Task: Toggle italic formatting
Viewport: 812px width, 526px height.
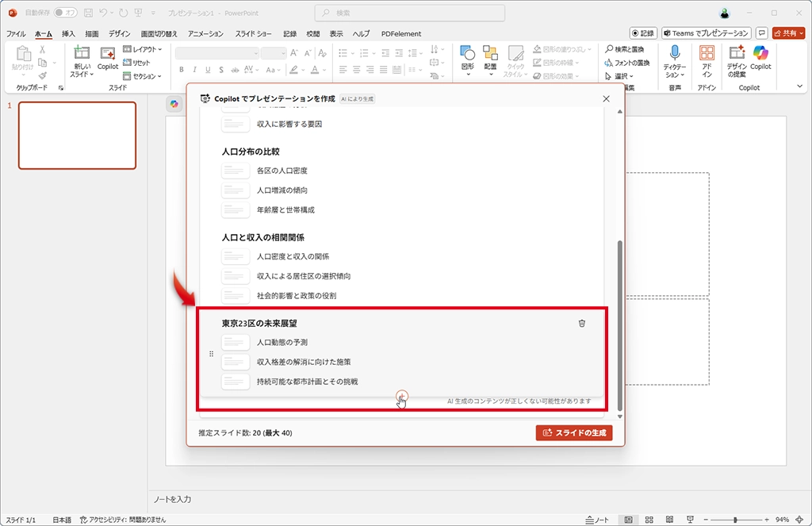Action: tap(195, 70)
